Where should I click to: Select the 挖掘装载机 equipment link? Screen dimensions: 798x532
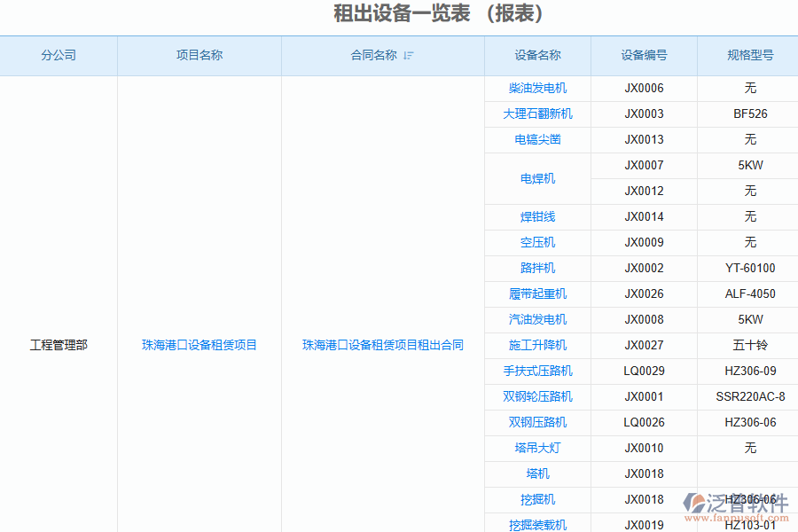pyautogui.click(x=537, y=525)
